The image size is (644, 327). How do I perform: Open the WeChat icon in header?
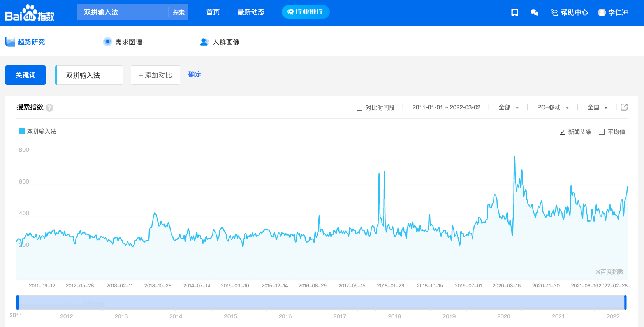pos(535,12)
